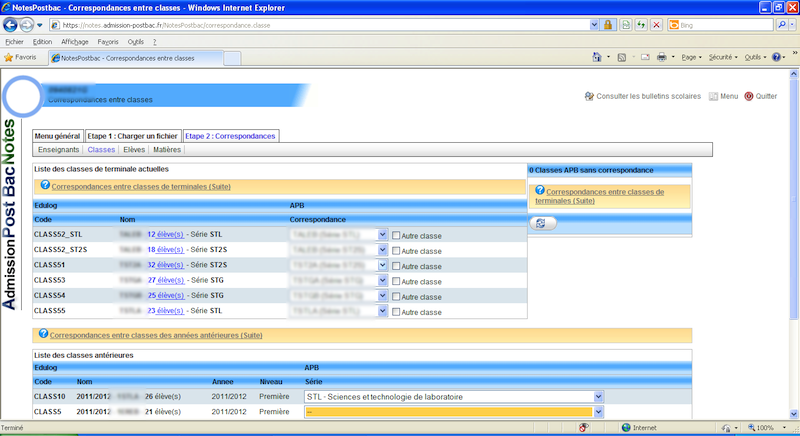
Task: Click the refresh button in right panel
Action: (540, 224)
